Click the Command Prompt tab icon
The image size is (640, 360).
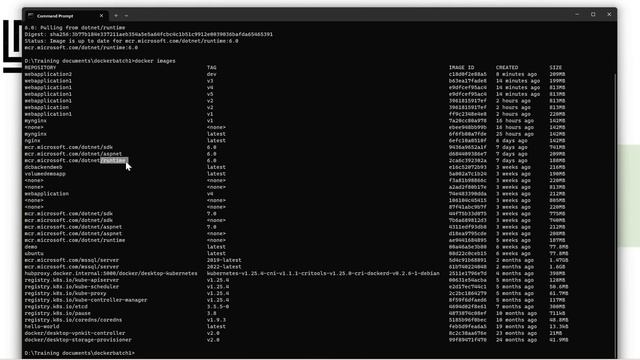31,16
